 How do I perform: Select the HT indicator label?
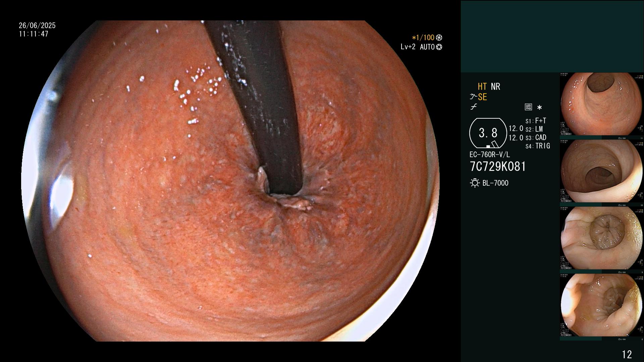tap(482, 86)
